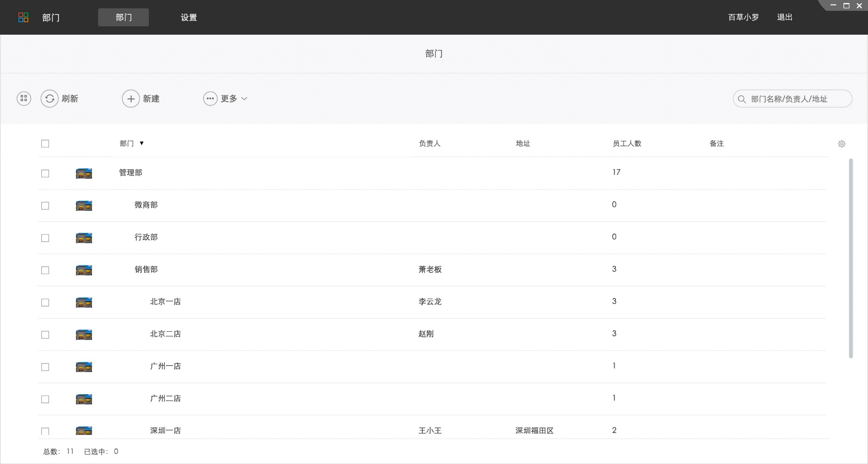This screenshot has width=868, height=464.
Task: Click the 销售部 row store icon
Action: [x=84, y=270]
